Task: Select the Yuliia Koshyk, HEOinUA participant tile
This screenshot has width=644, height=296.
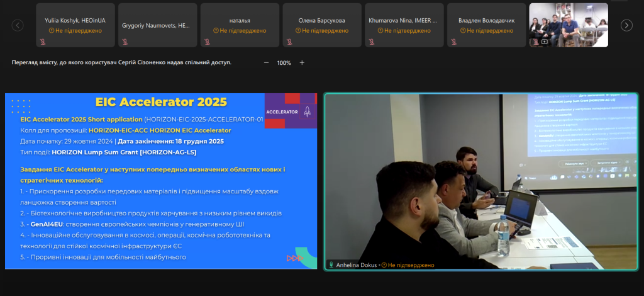Action: tap(75, 25)
